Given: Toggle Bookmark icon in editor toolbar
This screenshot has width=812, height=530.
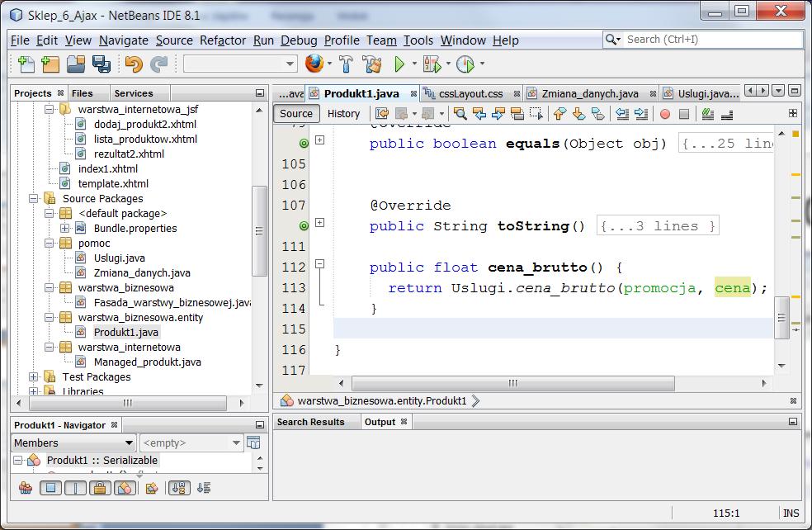Looking at the screenshot, I should point(598,113).
